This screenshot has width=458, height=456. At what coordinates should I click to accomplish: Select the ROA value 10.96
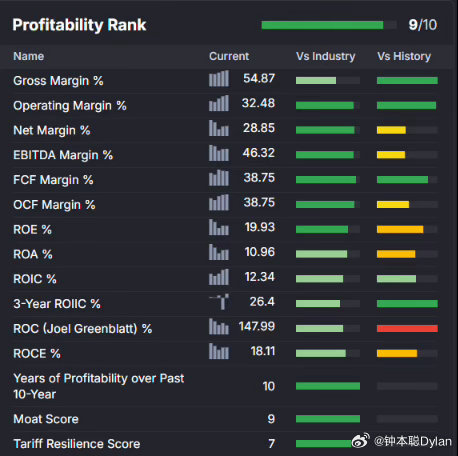point(260,252)
